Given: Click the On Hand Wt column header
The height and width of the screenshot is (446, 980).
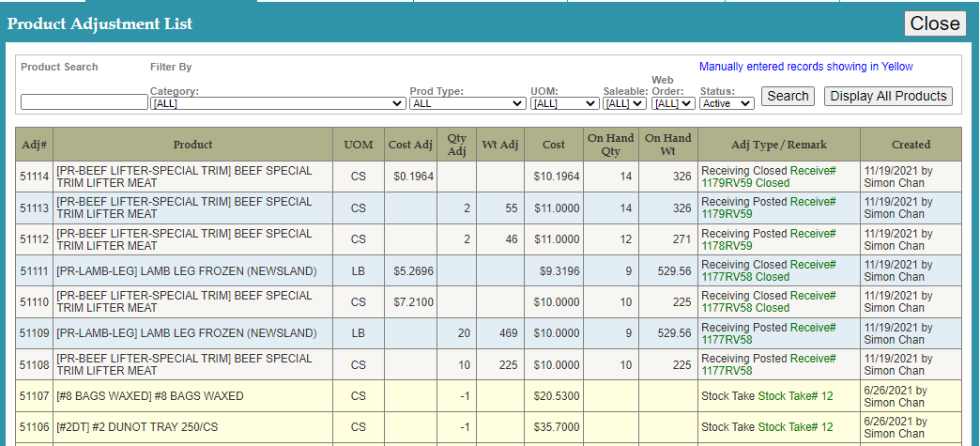Looking at the screenshot, I should pos(668,145).
